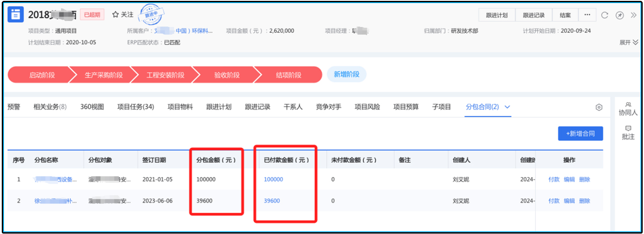644x234 pixels.
Task: Click the star 关注 follow toggle
Action: [122, 15]
